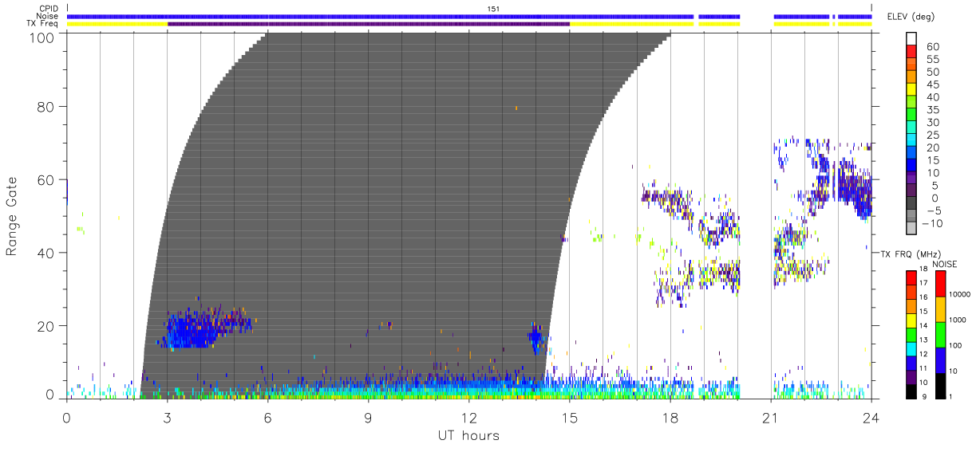980x452 pixels.
Task: Click the purple segment of TX Freq bar
Action: (x=369, y=24)
